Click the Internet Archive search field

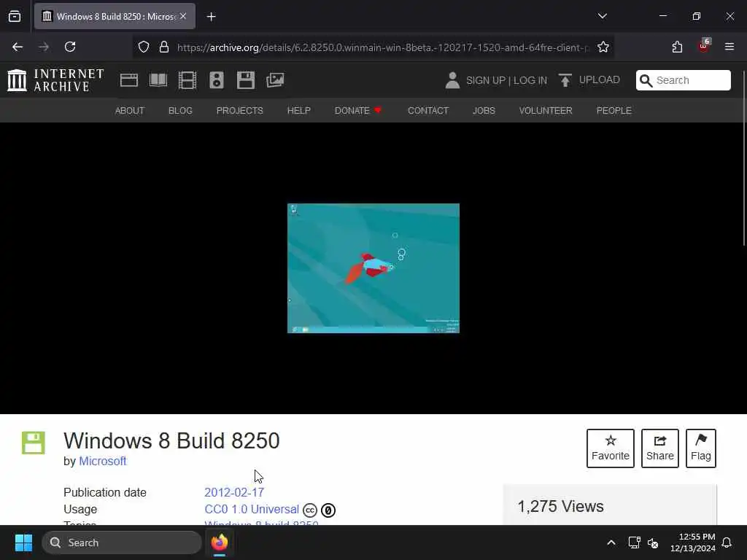coord(683,80)
